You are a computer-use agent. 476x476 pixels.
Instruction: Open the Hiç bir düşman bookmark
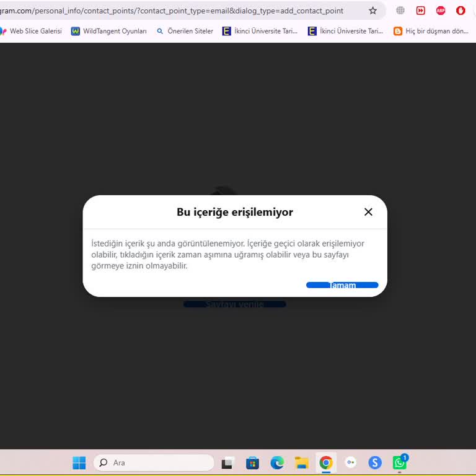coord(431,31)
